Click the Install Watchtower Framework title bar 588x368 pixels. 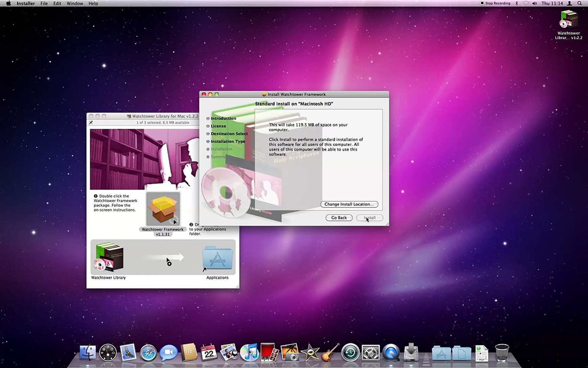(294, 94)
